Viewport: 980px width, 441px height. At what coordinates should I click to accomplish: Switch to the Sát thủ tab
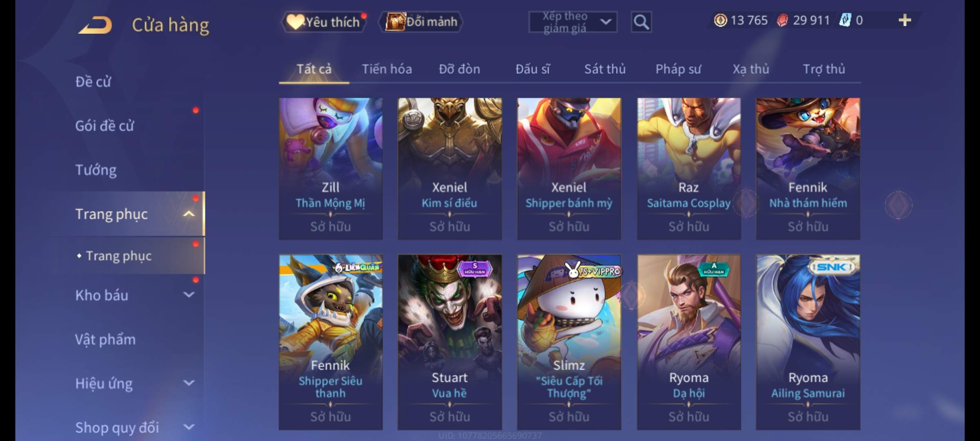(x=605, y=69)
